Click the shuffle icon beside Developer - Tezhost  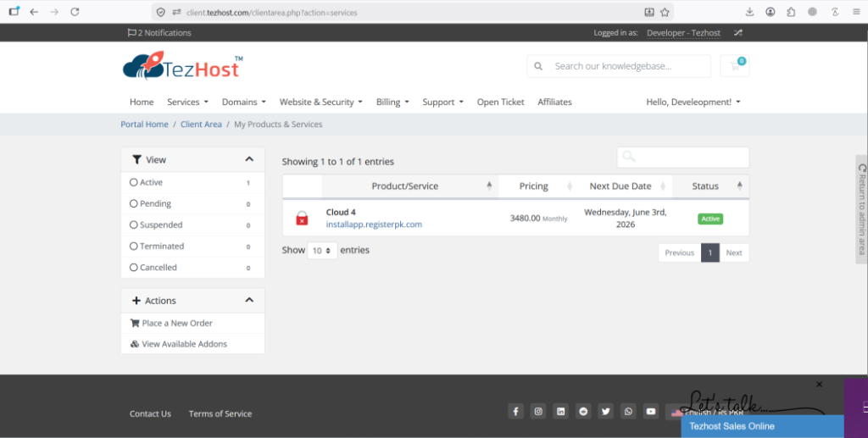tap(738, 33)
